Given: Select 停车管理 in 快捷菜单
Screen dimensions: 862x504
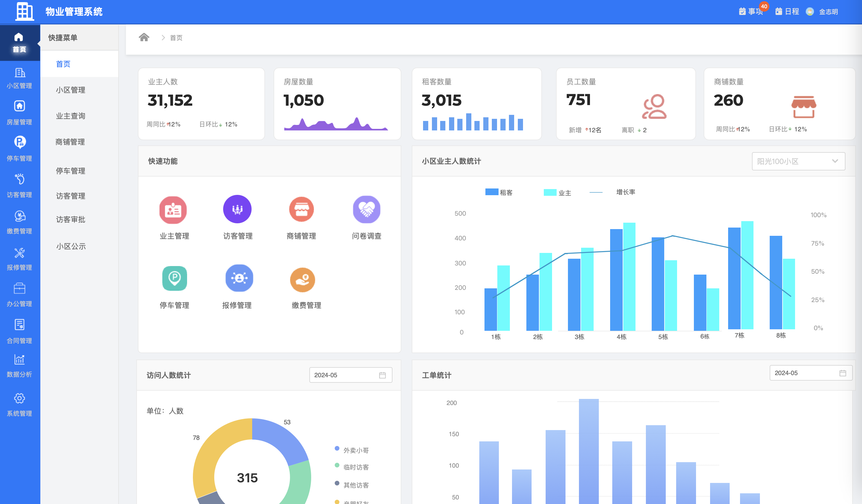Looking at the screenshot, I should pyautogui.click(x=71, y=171).
